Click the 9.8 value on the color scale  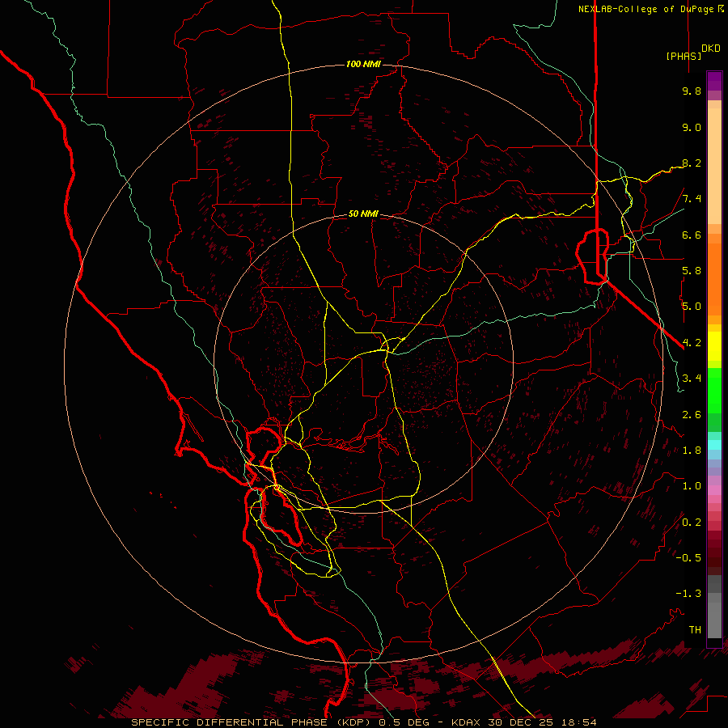point(692,91)
